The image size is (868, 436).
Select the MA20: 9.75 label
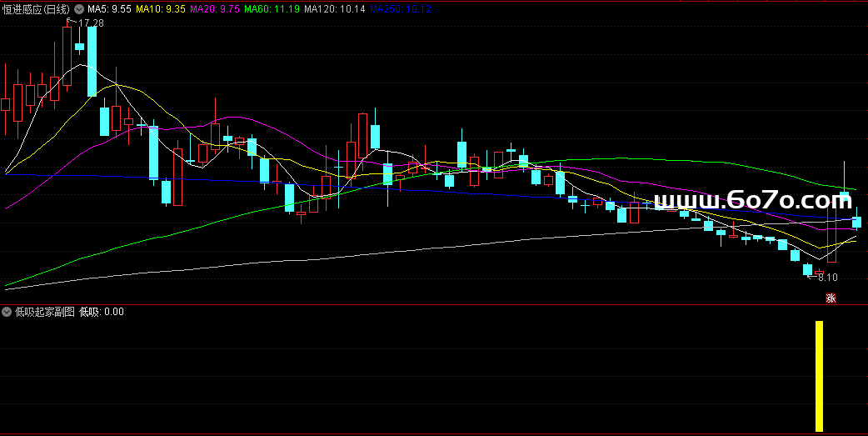point(215,9)
